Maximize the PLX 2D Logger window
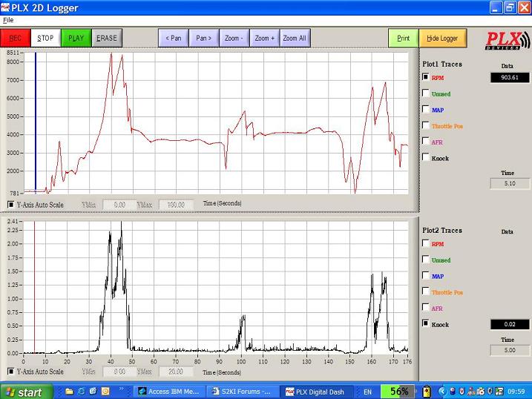The width and height of the screenshot is (532, 399). click(x=510, y=7)
